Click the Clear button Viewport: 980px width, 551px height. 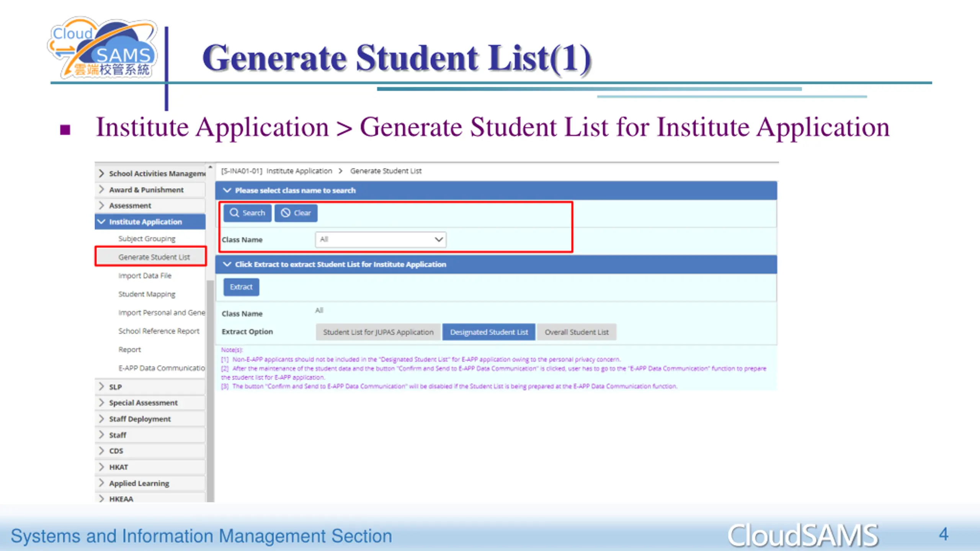[x=296, y=213]
